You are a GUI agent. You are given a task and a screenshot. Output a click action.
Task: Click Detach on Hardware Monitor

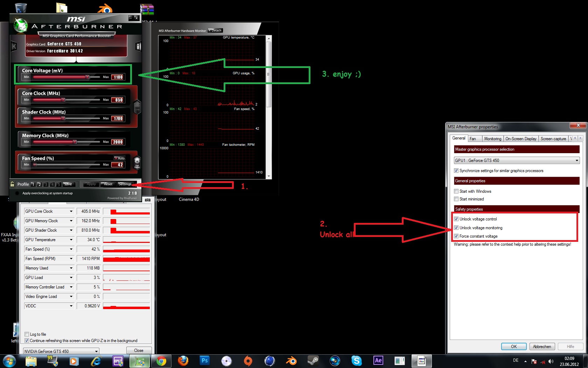point(215,30)
